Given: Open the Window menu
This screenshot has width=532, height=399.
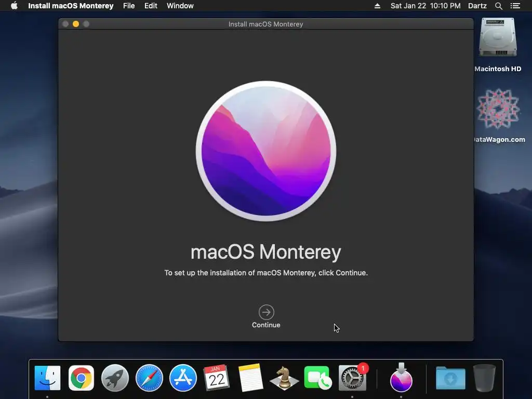Looking at the screenshot, I should (x=180, y=6).
